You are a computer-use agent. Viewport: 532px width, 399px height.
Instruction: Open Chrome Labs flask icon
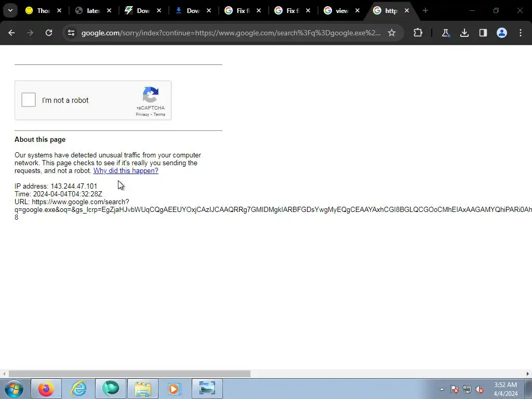coord(445,33)
